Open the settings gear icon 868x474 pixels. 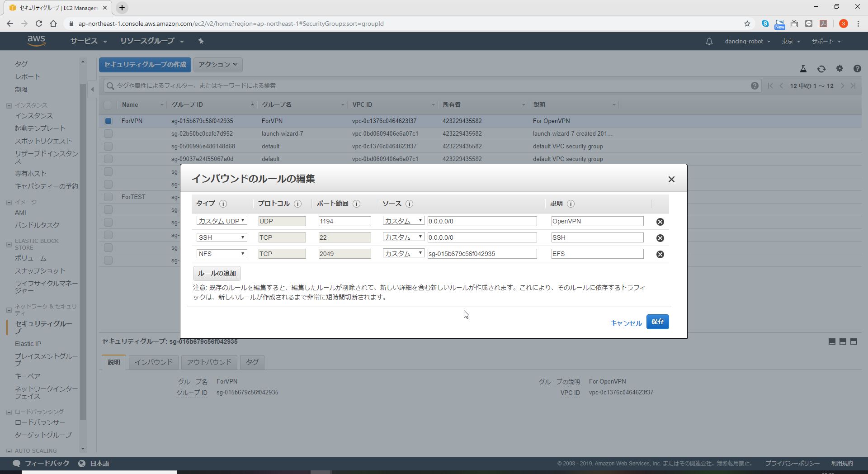tap(840, 69)
